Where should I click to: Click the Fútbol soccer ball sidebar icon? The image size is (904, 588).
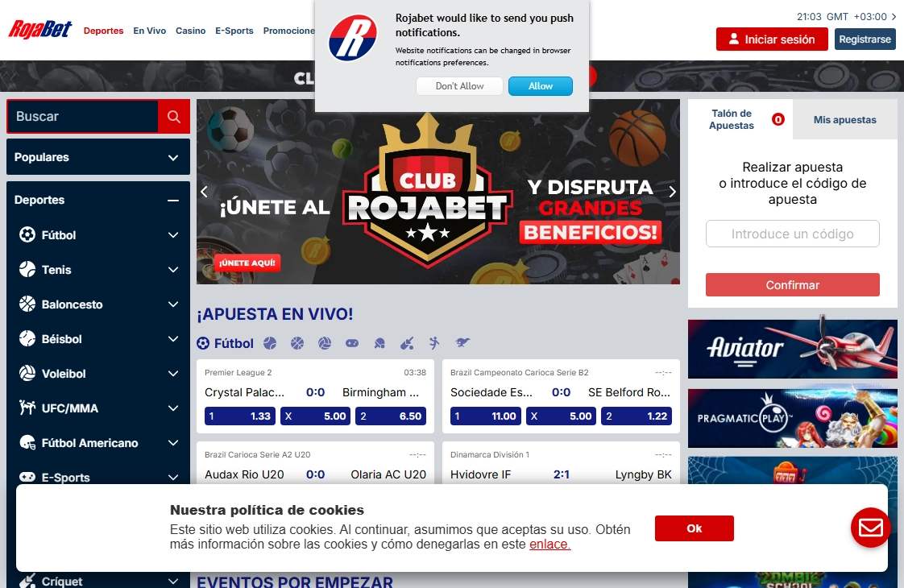pos(27,234)
